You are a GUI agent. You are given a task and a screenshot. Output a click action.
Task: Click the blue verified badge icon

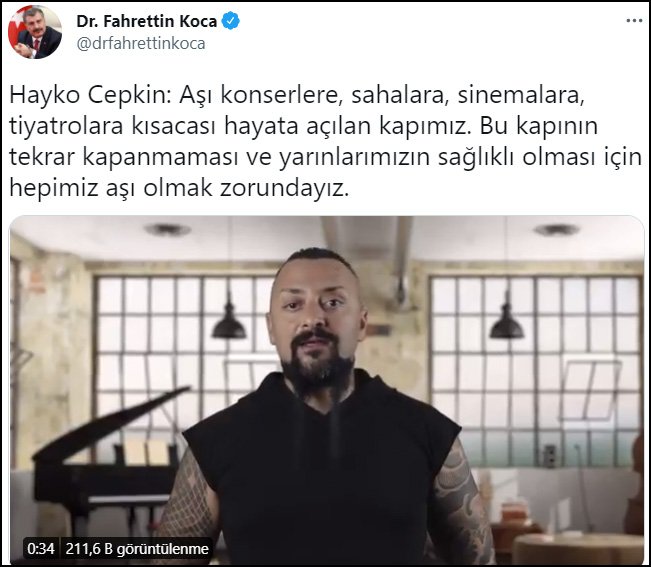tap(230, 21)
